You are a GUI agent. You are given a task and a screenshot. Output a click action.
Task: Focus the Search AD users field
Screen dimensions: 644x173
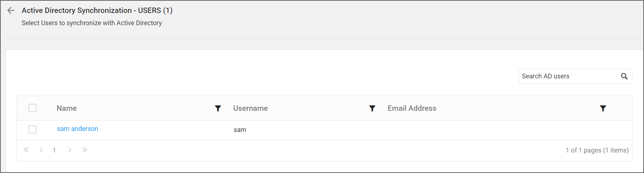570,76
